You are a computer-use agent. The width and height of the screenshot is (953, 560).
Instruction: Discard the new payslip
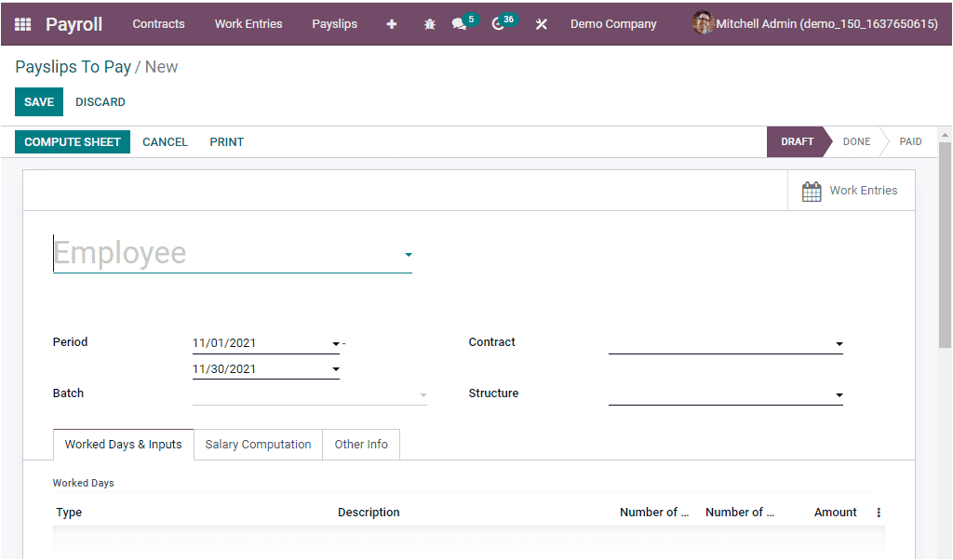(x=100, y=101)
